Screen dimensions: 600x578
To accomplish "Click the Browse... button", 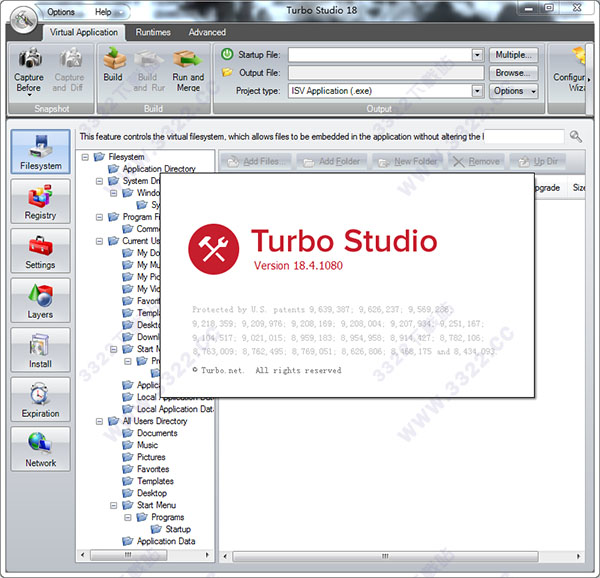I will 514,73.
